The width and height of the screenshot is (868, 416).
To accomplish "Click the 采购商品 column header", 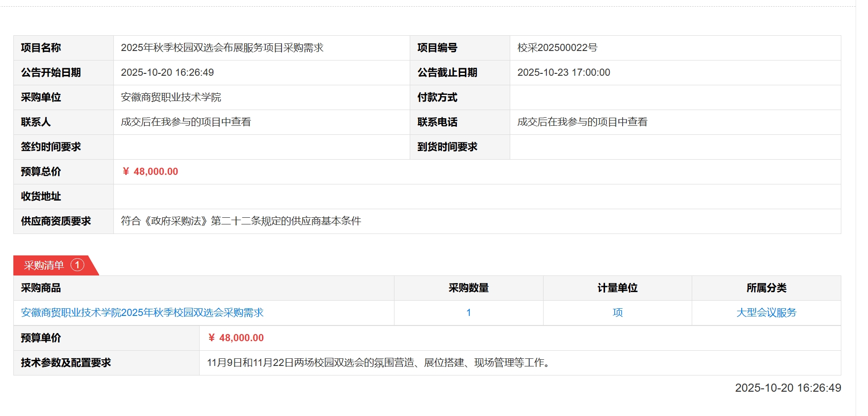I will coord(41,288).
